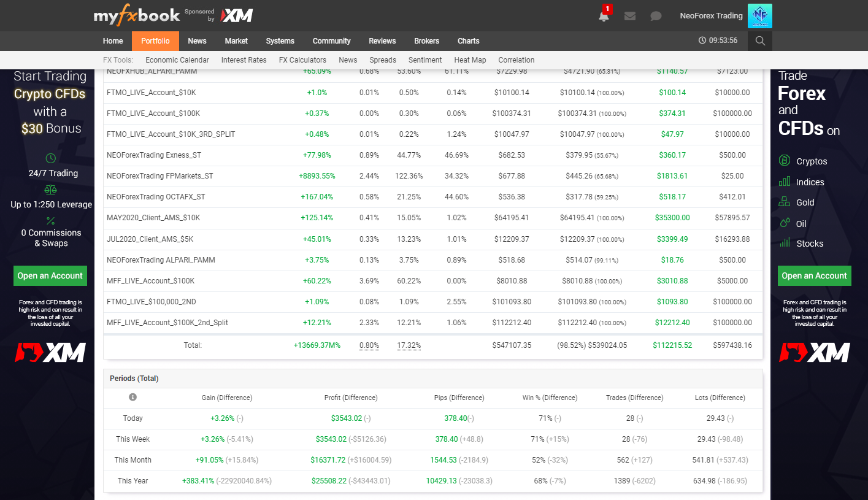Screen dimensions: 868x500
Task: Go to the Brokers menu item
Action: point(426,41)
